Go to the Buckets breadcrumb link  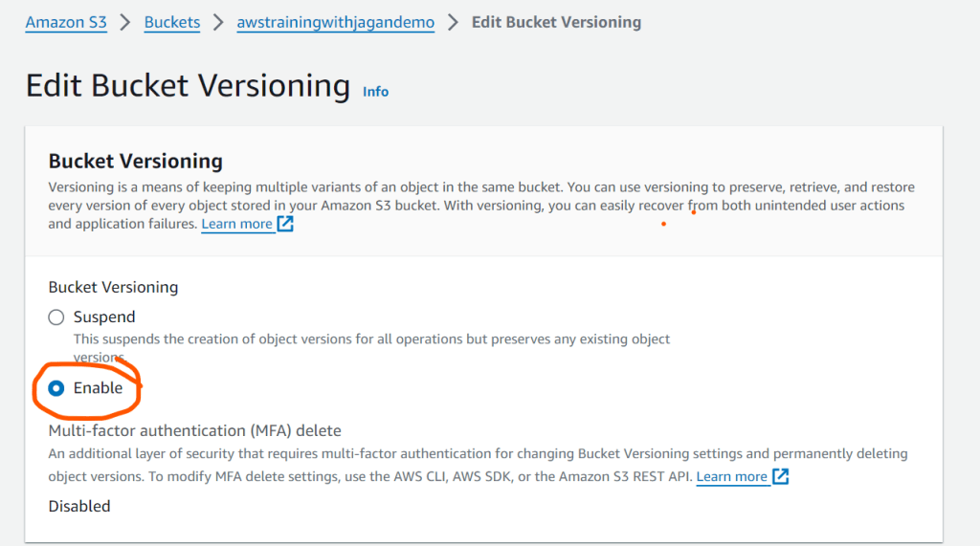172,22
